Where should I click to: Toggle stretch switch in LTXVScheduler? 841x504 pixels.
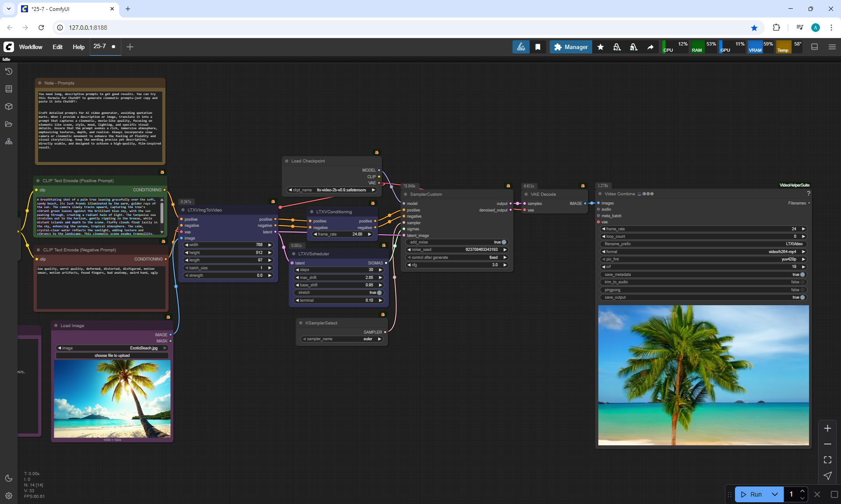(379, 293)
